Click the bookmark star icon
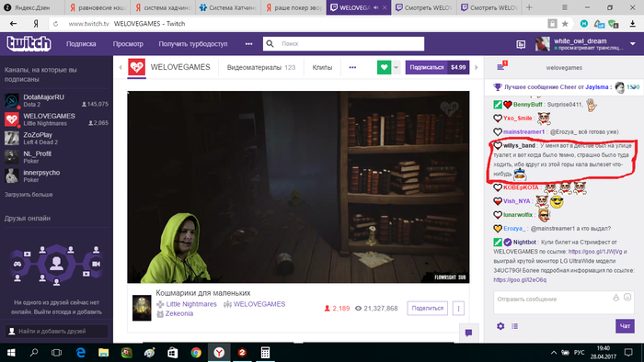 point(565,24)
